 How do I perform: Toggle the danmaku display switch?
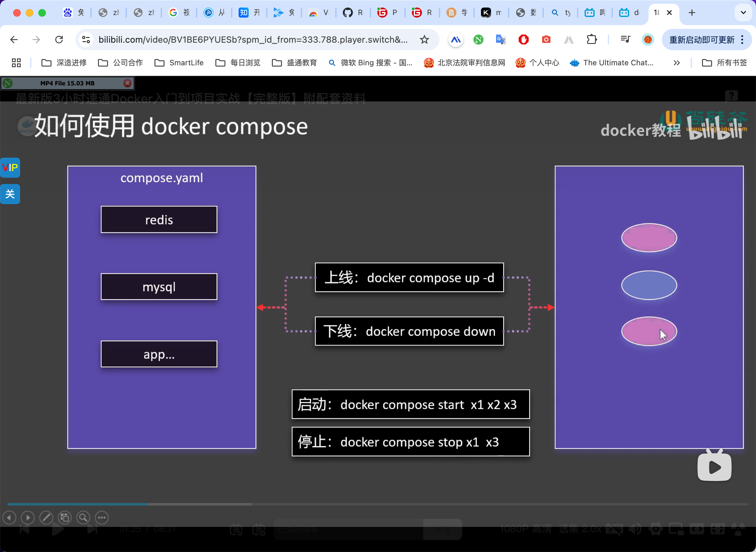pyautogui.click(x=236, y=529)
